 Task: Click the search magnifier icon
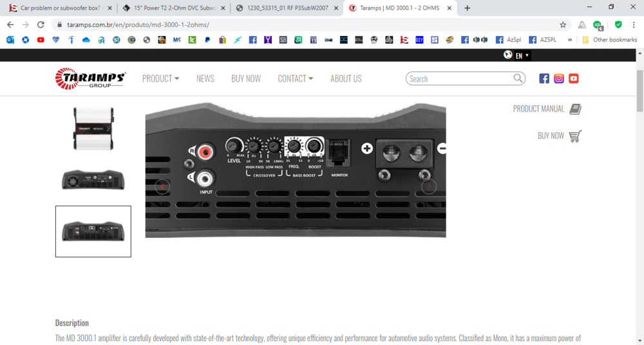(x=518, y=78)
